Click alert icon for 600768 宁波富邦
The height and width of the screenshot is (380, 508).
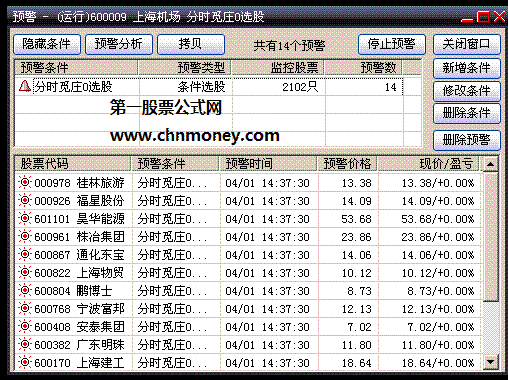tap(25, 309)
